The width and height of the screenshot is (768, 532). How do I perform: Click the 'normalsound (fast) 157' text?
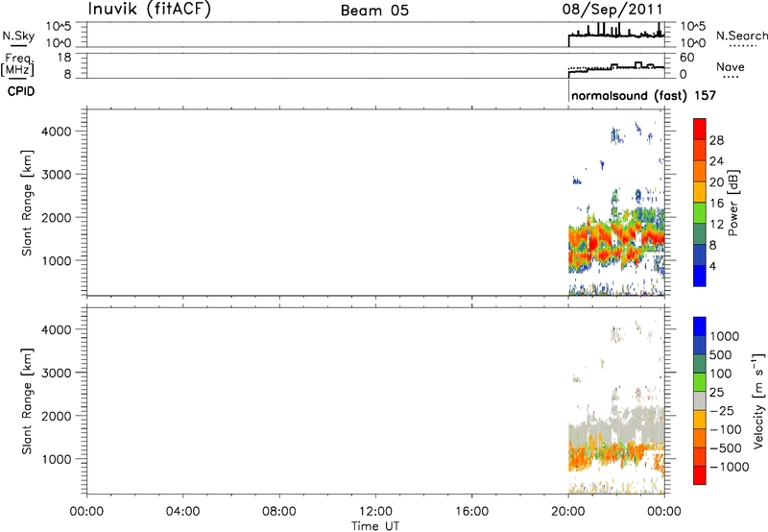coord(643,95)
